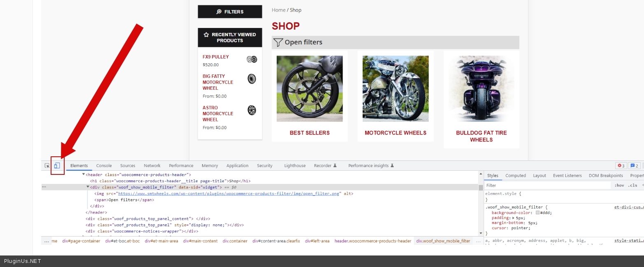
Task: Click the Styles Filter input field
Action: coord(547,186)
